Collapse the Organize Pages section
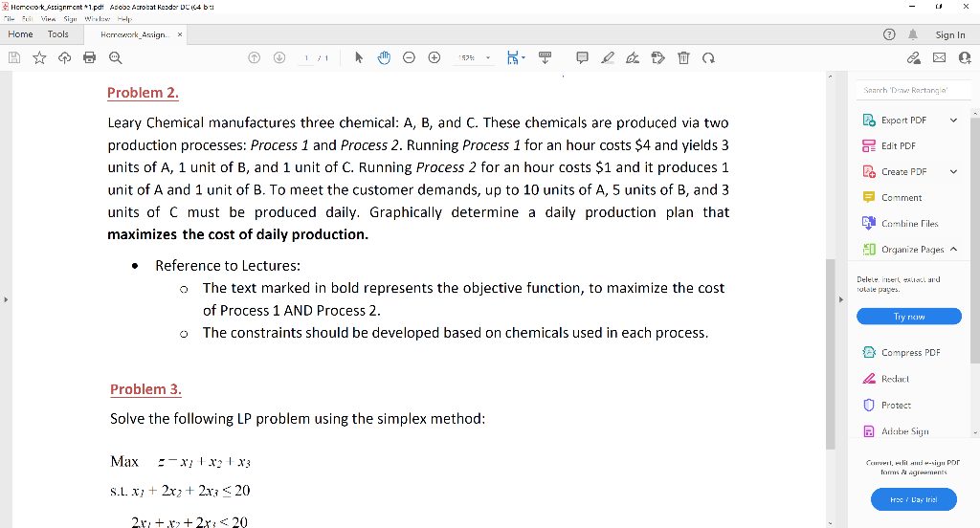Screen dimensions: 980x528 tap(953, 249)
